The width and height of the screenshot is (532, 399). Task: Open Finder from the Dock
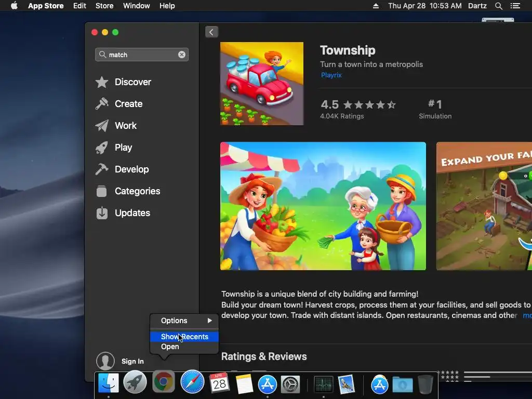(x=109, y=383)
